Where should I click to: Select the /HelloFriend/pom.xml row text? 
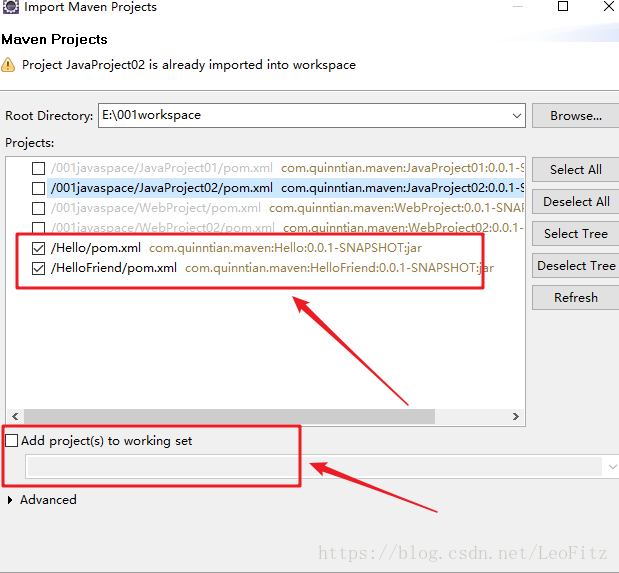(x=114, y=268)
